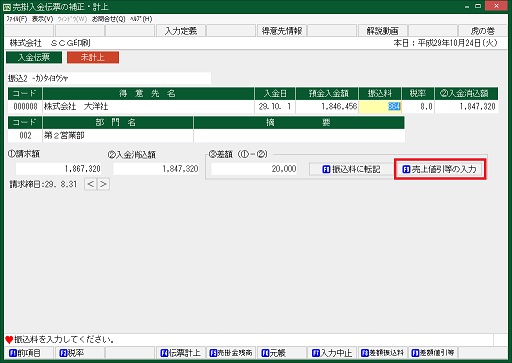Viewport: 512px width, 363px height.
Task: Click the 税率 function key button
Action: [x=80, y=353]
